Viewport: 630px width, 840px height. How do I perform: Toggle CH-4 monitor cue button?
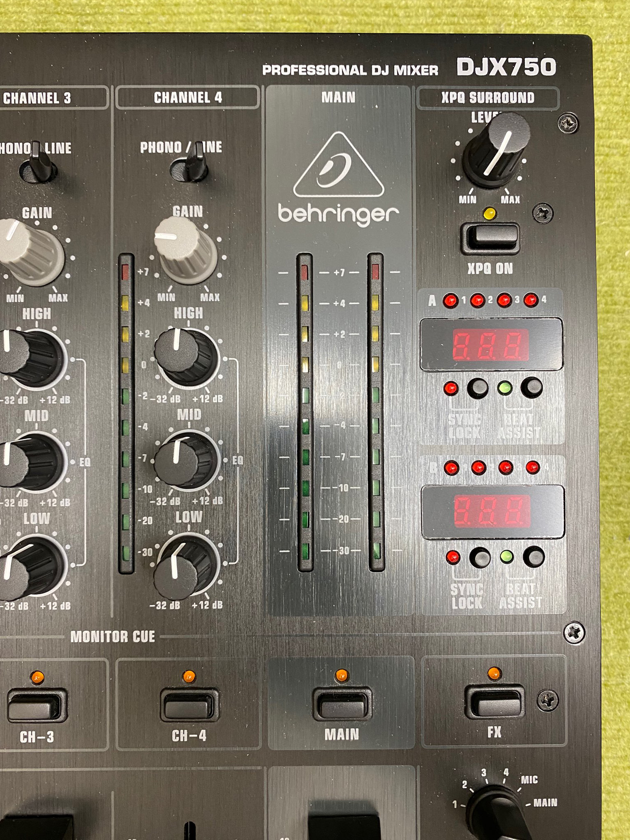click(189, 704)
